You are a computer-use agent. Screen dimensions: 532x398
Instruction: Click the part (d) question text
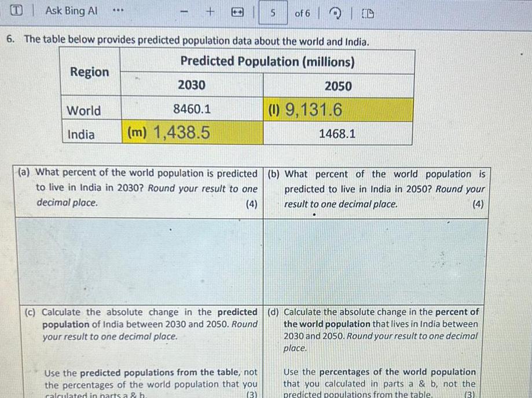[x=373, y=330]
